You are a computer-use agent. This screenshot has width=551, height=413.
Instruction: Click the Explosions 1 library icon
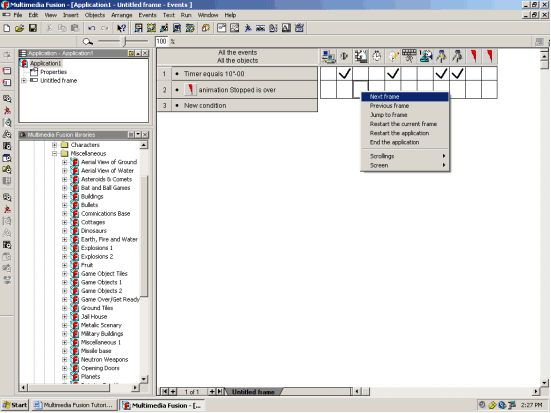75,248
